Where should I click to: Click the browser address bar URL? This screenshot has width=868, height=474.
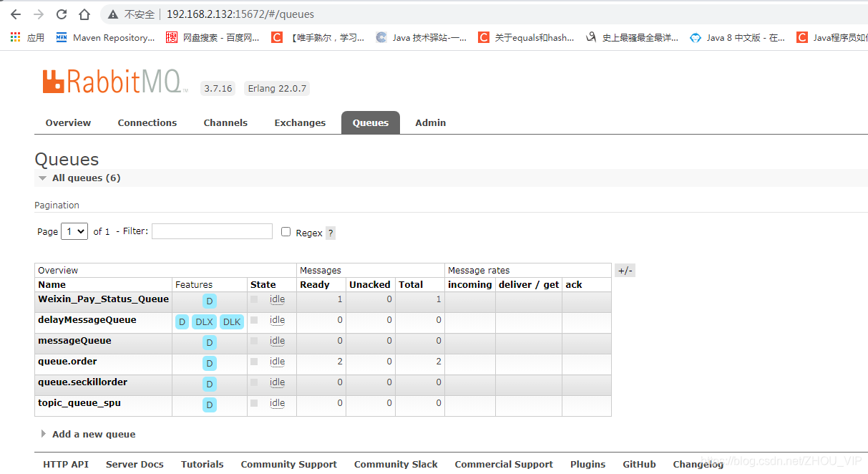pos(240,14)
